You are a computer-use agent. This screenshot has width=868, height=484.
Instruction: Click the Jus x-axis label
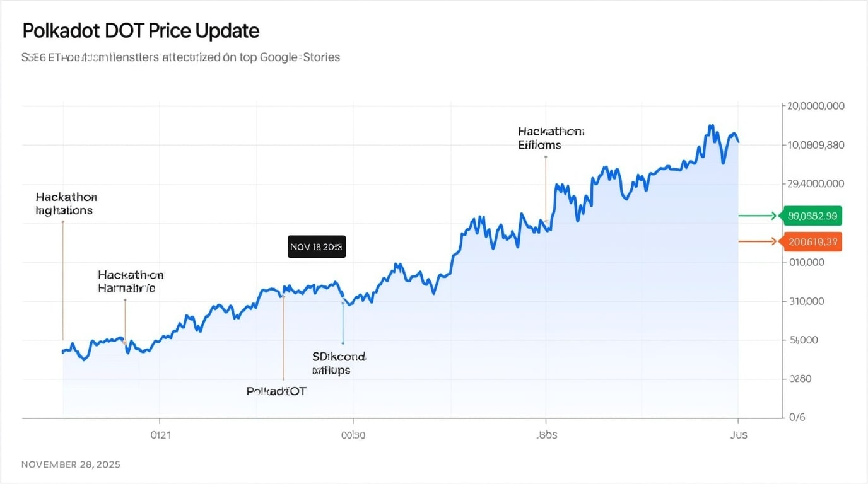(738, 435)
